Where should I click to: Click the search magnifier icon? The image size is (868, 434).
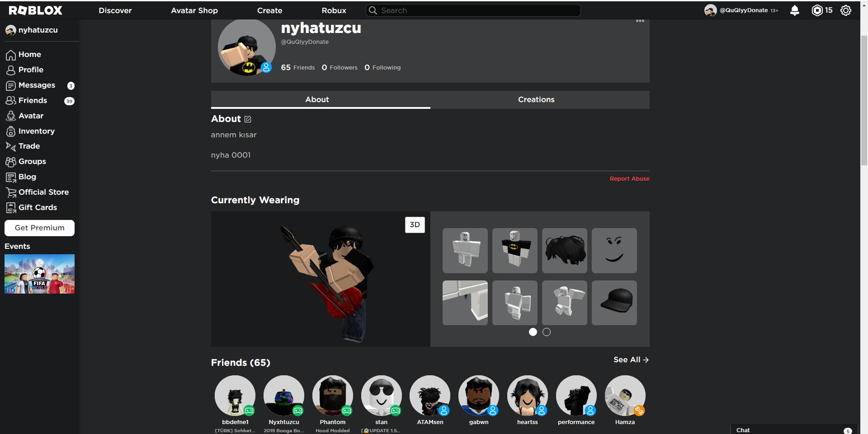pyautogui.click(x=373, y=10)
